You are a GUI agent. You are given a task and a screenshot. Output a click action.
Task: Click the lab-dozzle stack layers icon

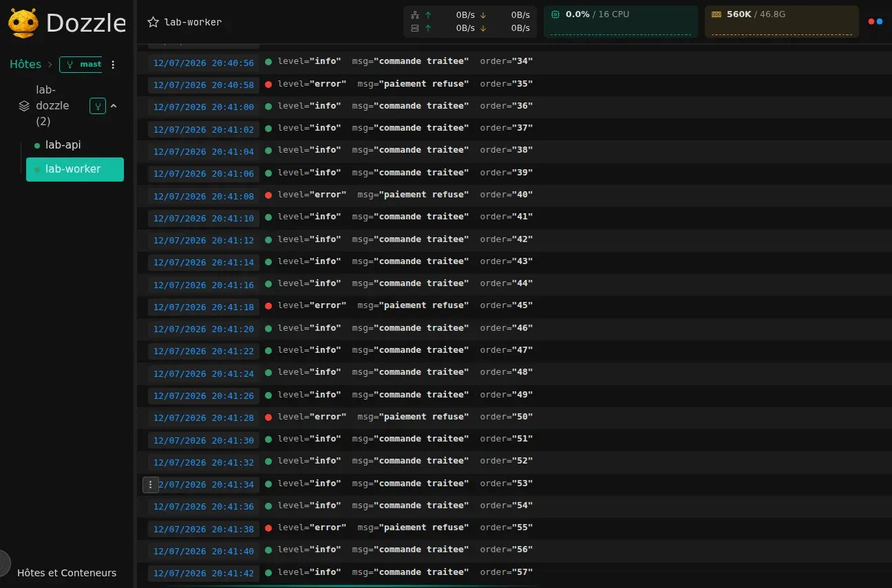[x=24, y=106]
